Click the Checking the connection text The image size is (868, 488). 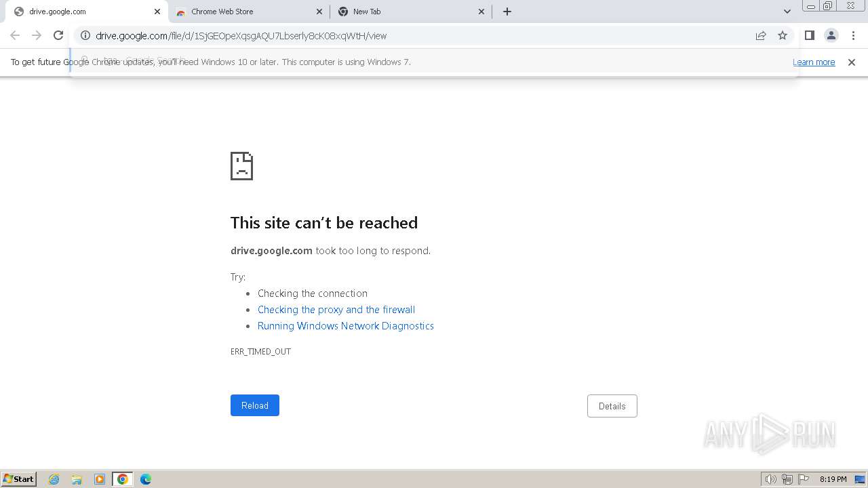[313, 293]
